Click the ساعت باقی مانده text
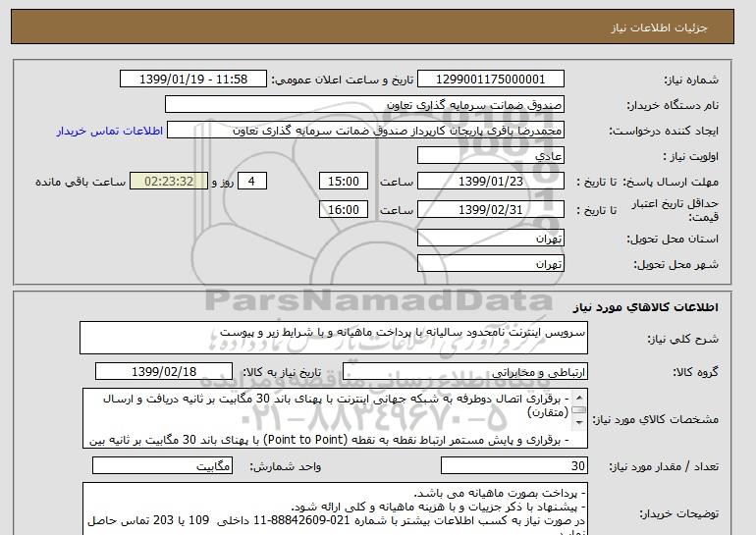 [x=81, y=182]
